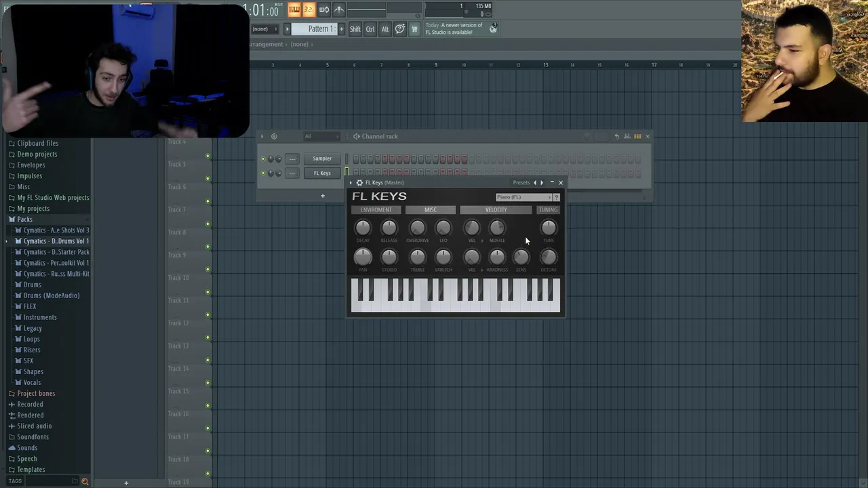Select previous FL Keys preset arrow
The height and width of the screenshot is (488, 868).
(x=535, y=183)
